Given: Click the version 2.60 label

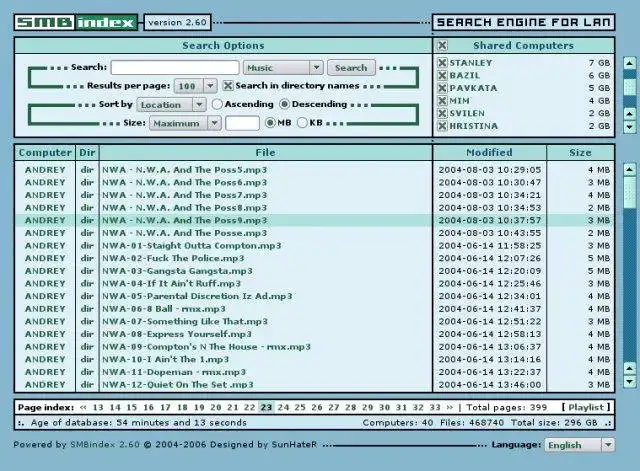Looking at the screenshot, I should tap(177, 22).
